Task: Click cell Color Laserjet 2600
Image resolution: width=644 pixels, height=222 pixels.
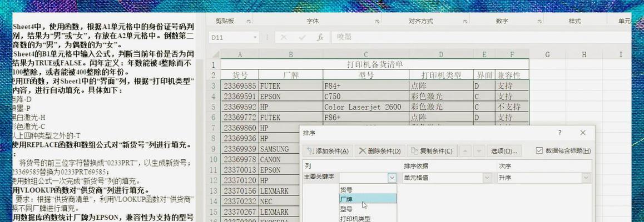Action: pos(366,107)
